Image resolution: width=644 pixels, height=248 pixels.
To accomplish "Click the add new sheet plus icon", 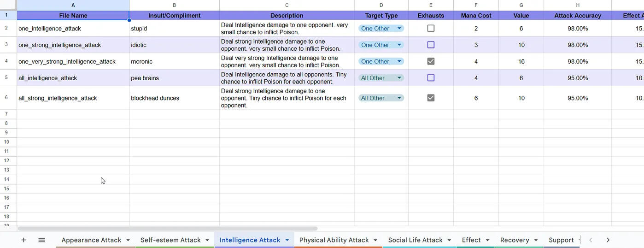I will 23,240.
